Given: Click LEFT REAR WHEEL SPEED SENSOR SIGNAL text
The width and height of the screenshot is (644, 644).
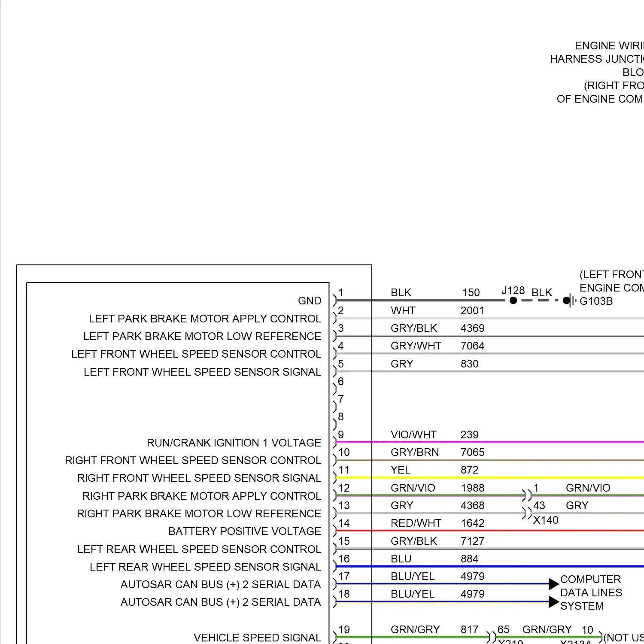Looking at the screenshot, I should point(205,567).
